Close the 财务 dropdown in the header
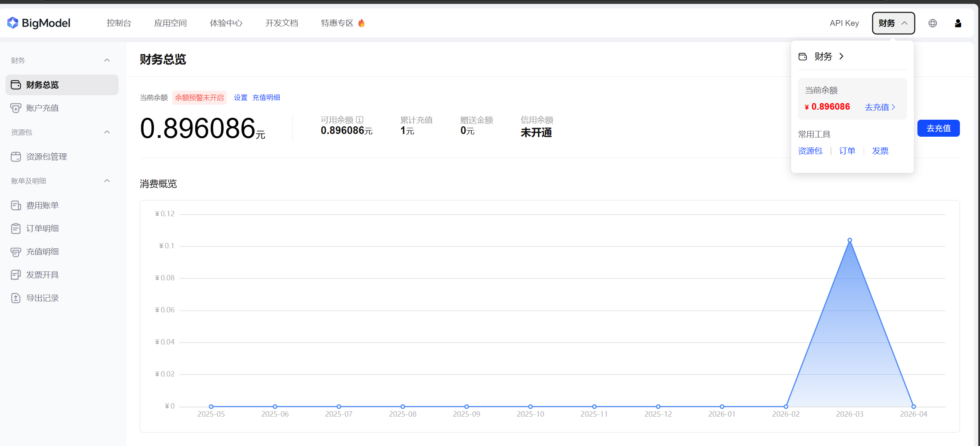This screenshot has height=446, width=980. point(893,23)
